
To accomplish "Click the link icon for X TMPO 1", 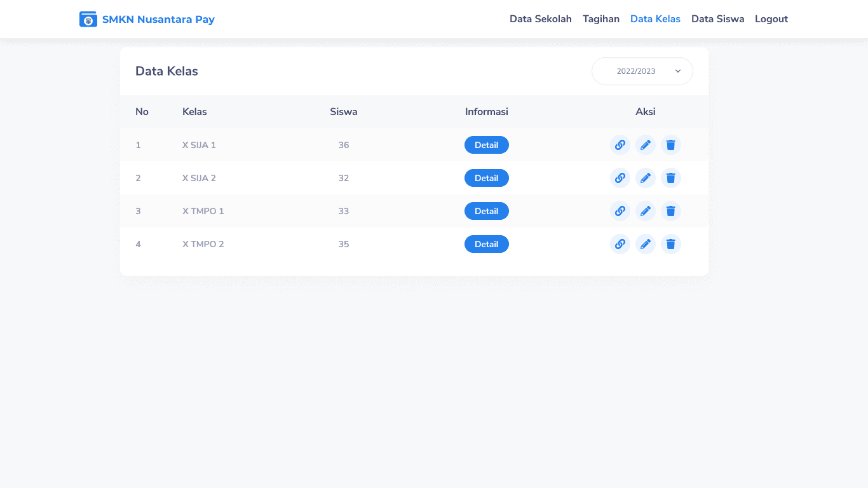I will click(x=620, y=211).
